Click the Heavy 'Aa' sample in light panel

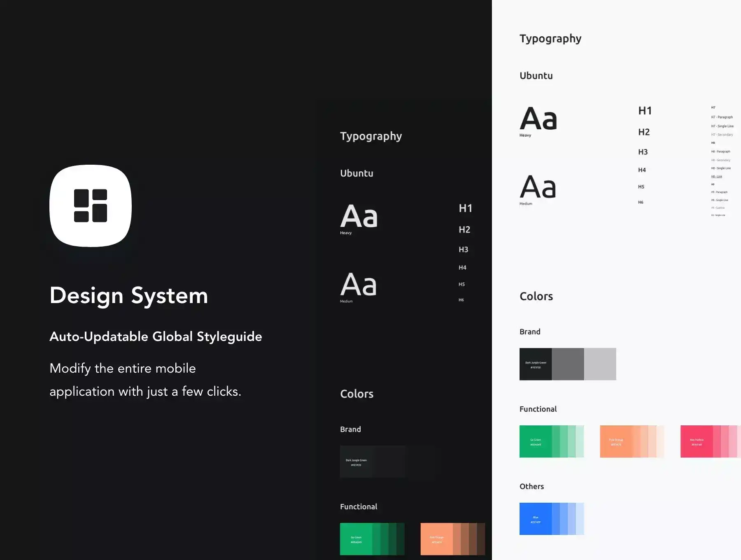coord(538,119)
